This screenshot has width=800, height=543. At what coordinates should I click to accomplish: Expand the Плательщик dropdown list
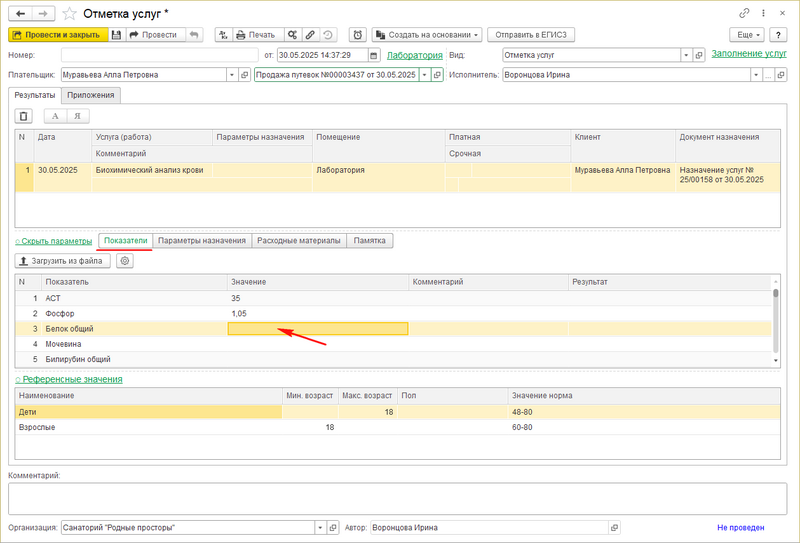click(x=232, y=75)
